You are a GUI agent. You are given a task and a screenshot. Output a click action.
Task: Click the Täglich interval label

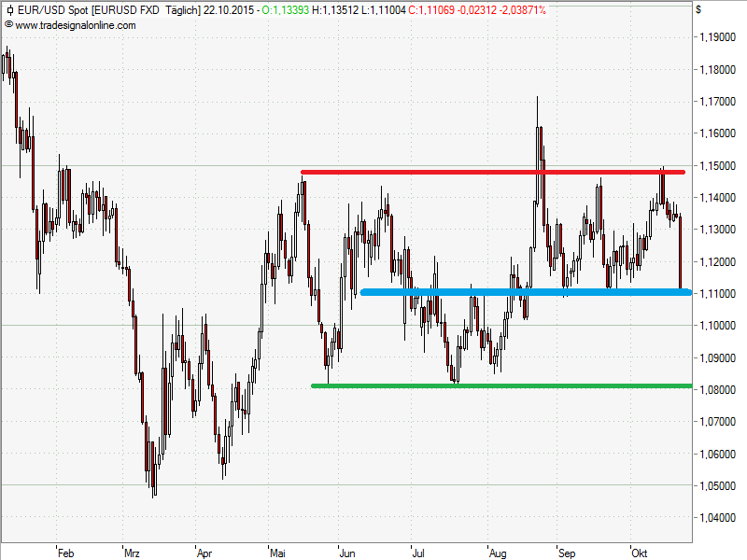click(183, 10)
